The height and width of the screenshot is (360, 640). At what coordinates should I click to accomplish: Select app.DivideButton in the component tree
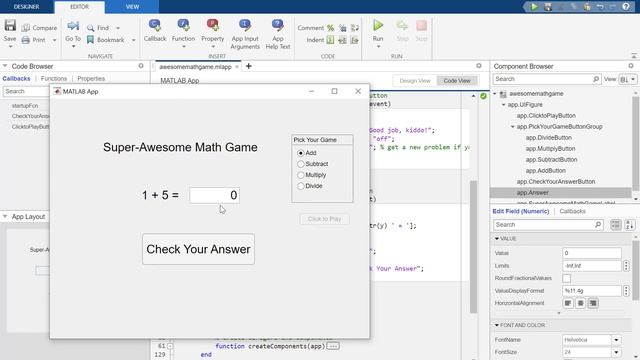(x=549, y=138)
